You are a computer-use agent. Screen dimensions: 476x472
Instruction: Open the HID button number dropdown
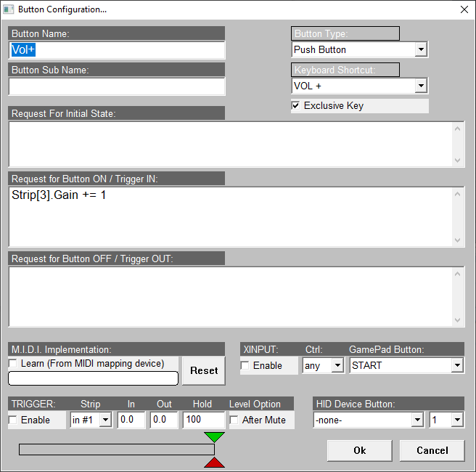pos(457,420)
